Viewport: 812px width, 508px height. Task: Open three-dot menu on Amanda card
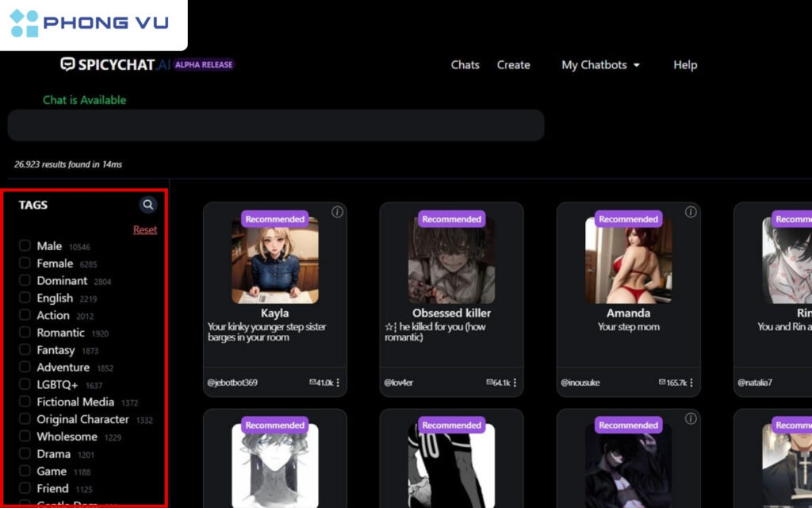[x=691, y=383]
